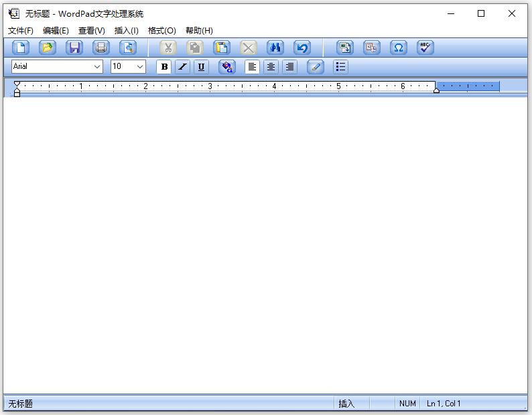Run the ABC spell check
Screen dimensions: 532x415
425,48
